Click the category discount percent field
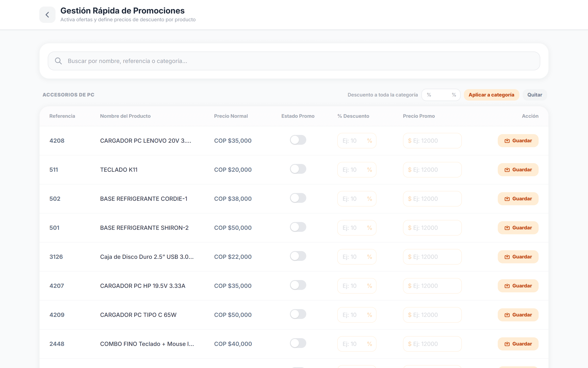Viewport: 588px width, 368px height. [441, 95]
